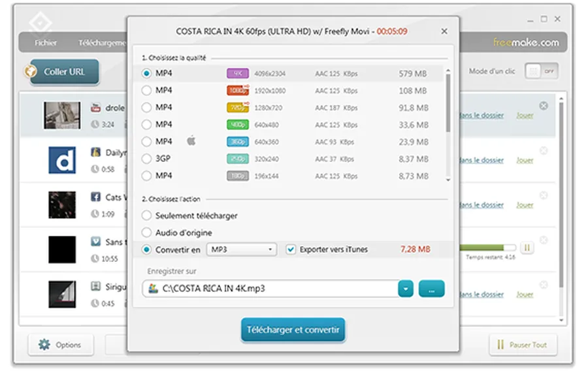Choose the 'Audio d'origine' action
This screenshot has height=371, width=588.
[x=146, y=233]
